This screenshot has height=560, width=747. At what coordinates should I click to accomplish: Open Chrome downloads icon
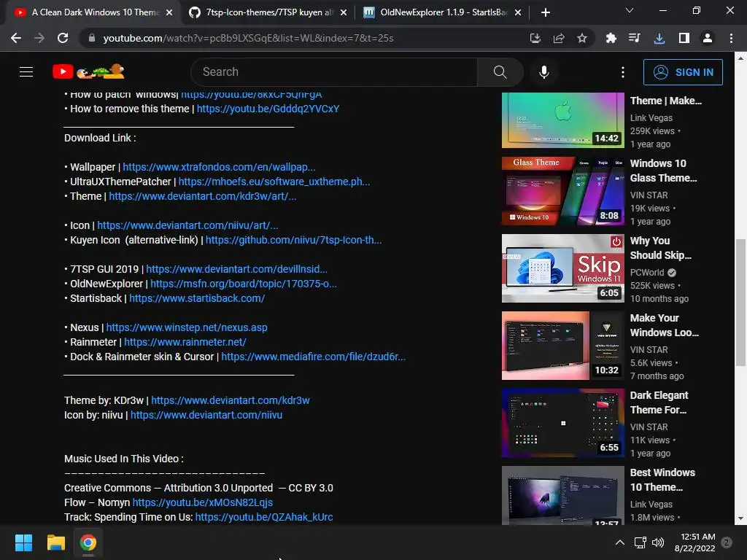click(x=659, y=38)
